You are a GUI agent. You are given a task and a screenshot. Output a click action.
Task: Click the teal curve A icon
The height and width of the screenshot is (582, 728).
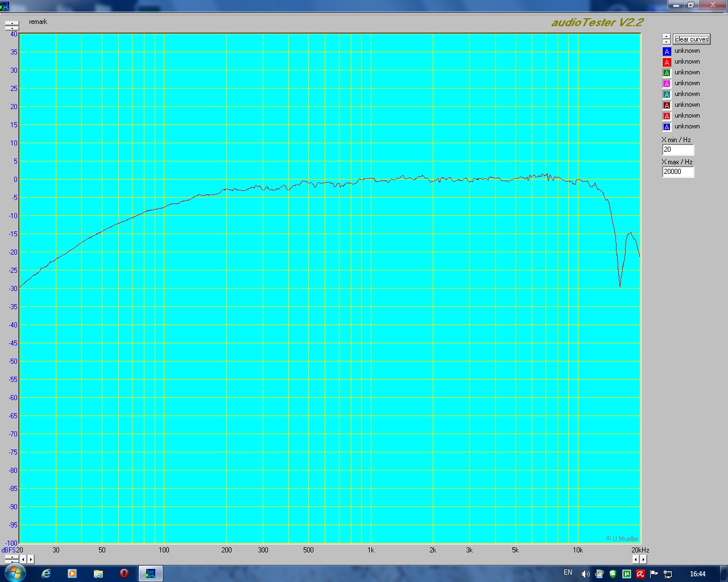click(667, 94)
